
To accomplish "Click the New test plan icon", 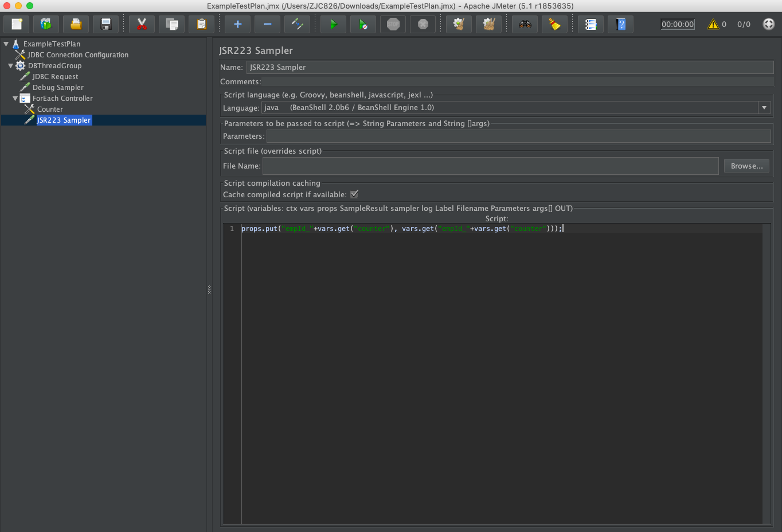I will point(17,24).
